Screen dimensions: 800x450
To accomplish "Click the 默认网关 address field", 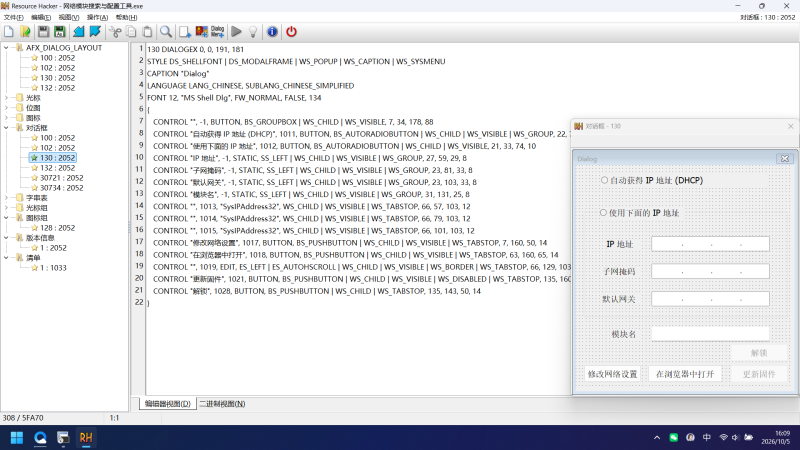I will 710,299.
